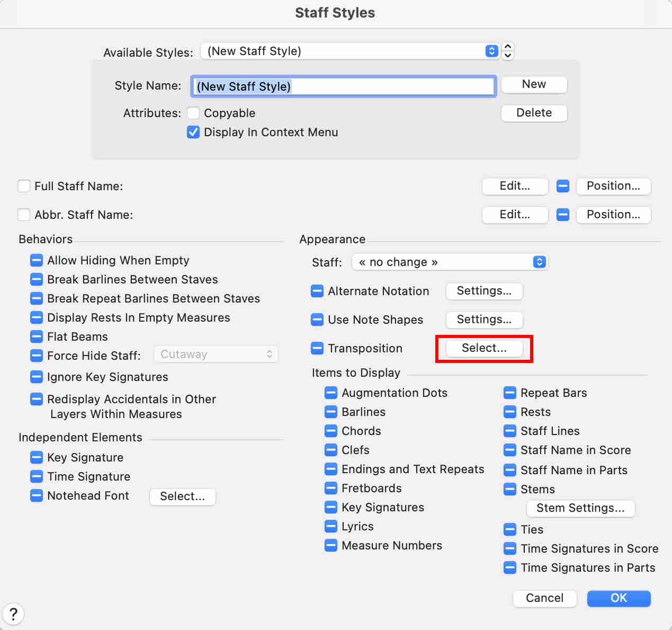Toggle Allow Hiding When Empty
Image resolution: width=672 pixels, height=630 pixels.
[x=37, y=260]
